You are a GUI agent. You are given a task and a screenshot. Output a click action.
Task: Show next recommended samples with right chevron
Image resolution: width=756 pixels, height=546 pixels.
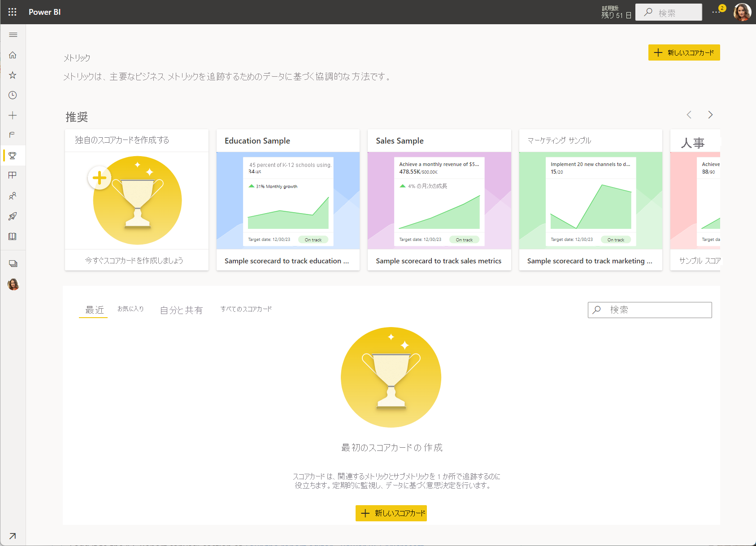[710, 115]
